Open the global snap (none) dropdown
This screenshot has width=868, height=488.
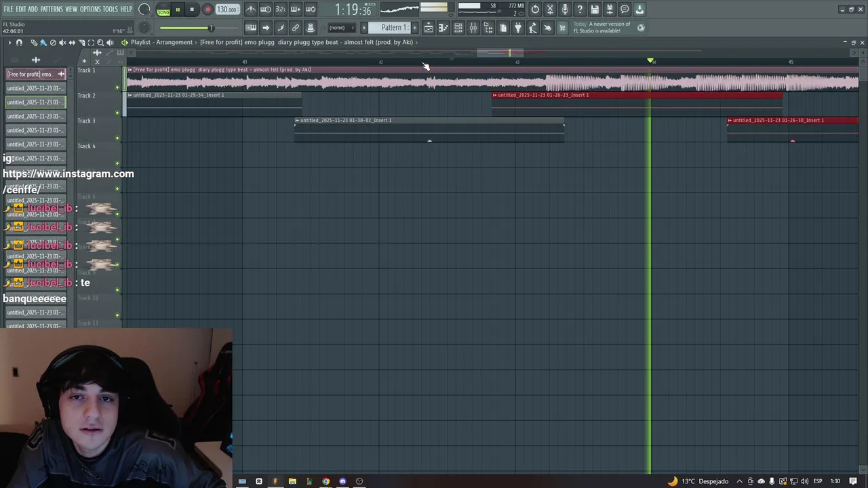pyautogui.click(x=341, y=28)
